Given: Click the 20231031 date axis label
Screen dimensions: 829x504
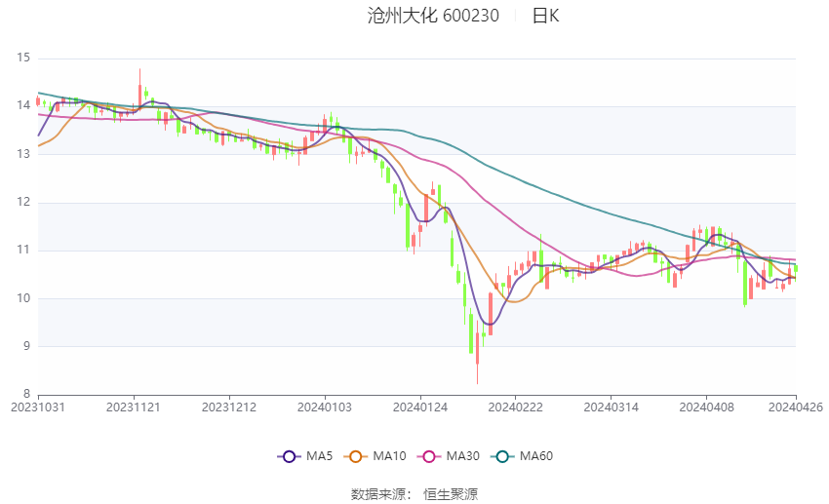Looking at the screenshot, I should point(38,407).
